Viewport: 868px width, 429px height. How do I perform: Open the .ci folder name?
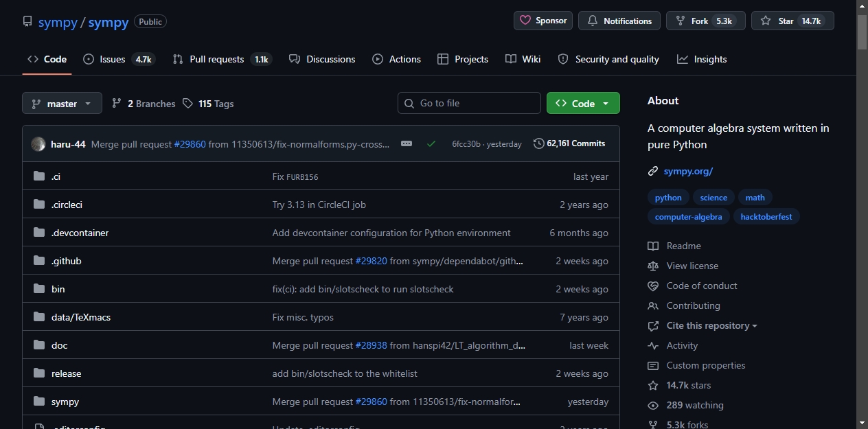tap(56, 176)
